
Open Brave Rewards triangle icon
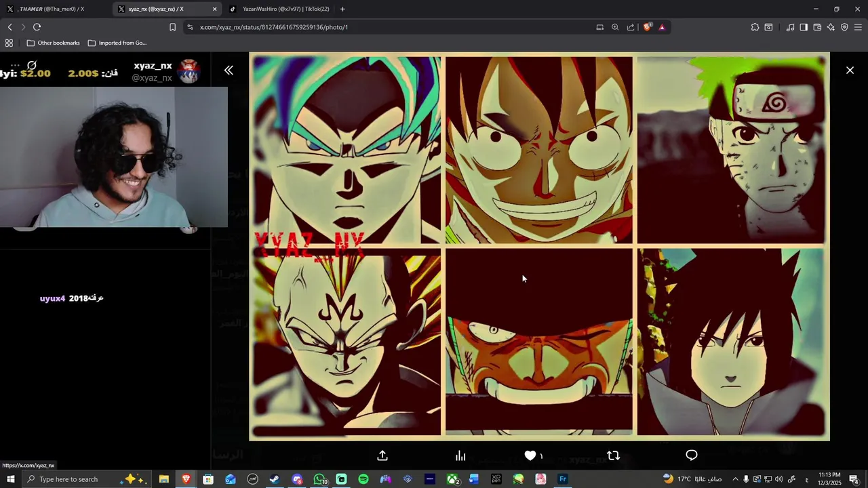662,27
